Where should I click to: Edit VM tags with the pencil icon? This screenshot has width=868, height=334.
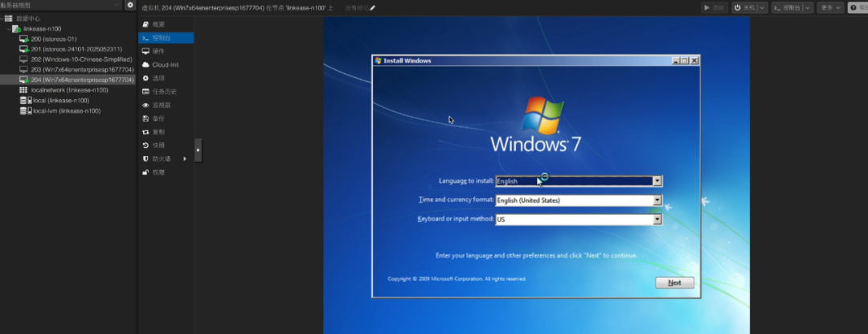373,8
